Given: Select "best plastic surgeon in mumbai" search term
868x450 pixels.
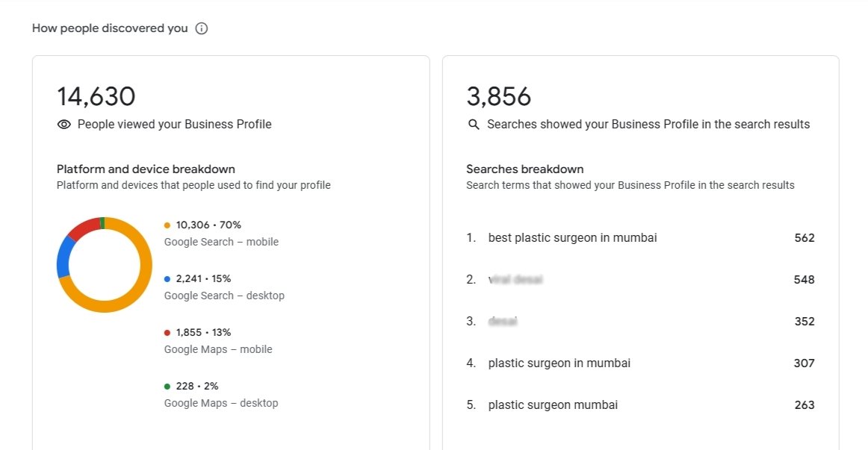Looking at the screenshot, I should (x=572, y=238).
